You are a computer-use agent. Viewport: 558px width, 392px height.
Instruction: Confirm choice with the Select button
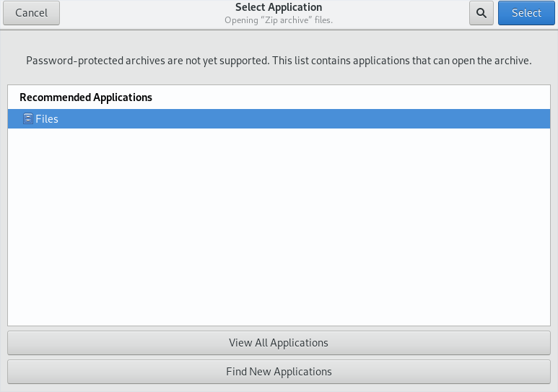(526, 13)
